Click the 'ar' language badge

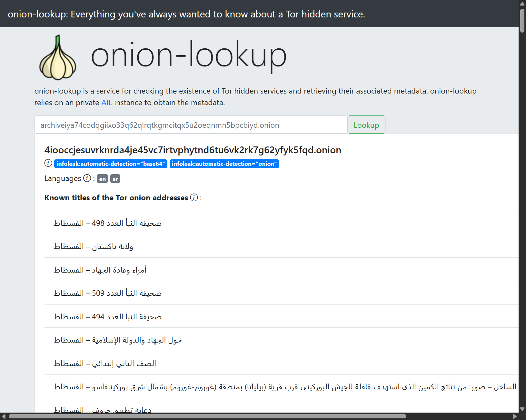[x=115, y=179]
